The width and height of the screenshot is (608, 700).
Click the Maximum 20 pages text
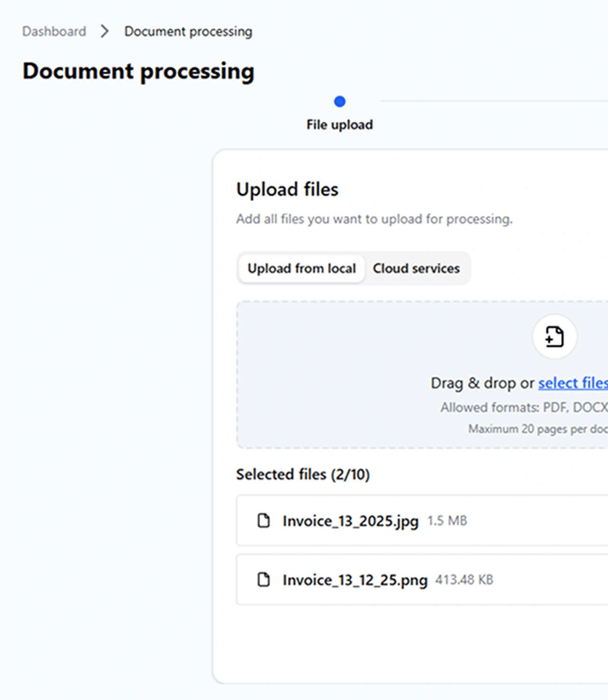[538, 429]
